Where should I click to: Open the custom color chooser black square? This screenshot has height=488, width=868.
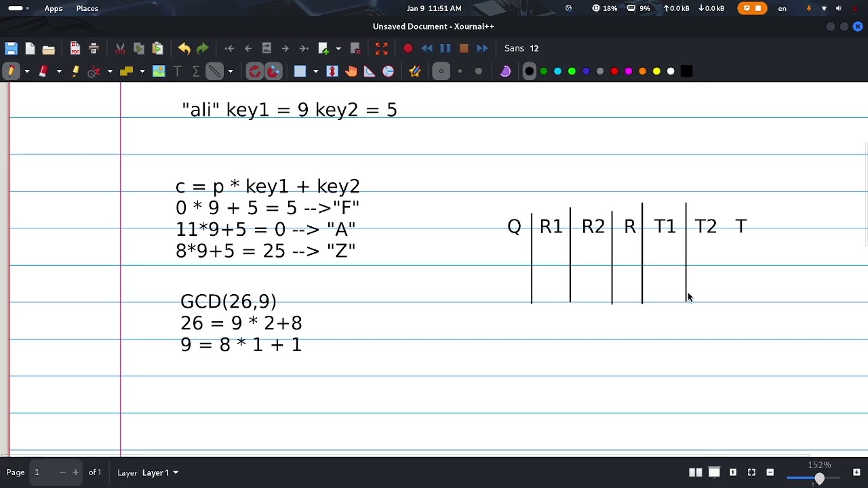pyautogui.click(x=686, y=71)
